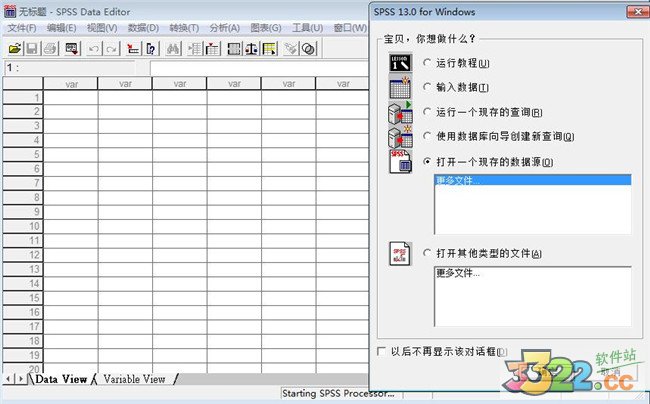Click the other file type document icon

point(400,254)
